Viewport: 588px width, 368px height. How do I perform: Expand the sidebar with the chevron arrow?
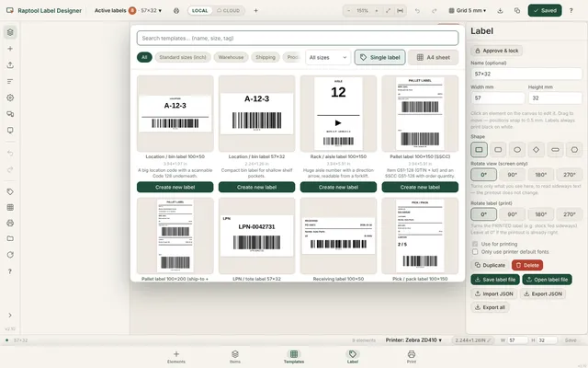coord(10,315)
